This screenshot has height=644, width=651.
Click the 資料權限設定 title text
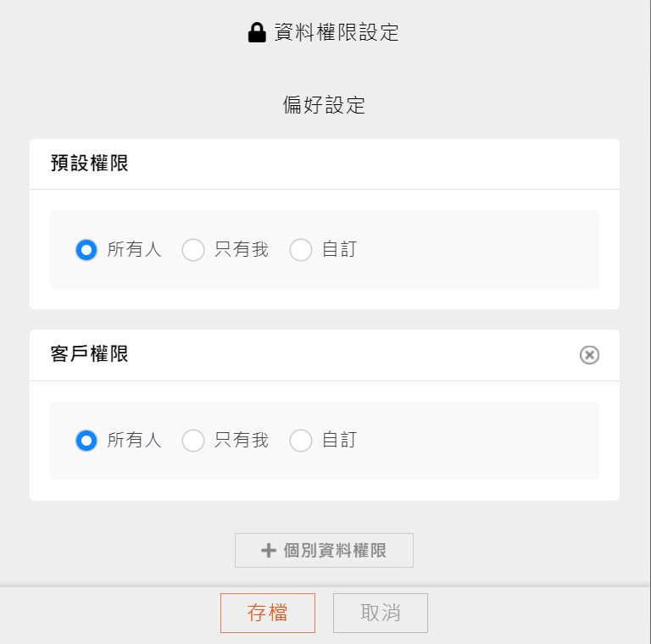[337, 33]
